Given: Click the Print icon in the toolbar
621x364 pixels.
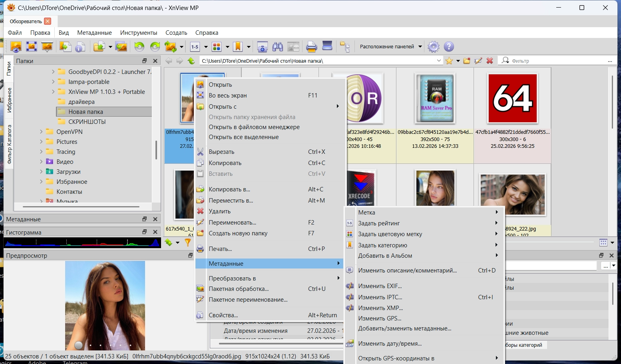Looking at the screenshot, I should click(x=311, y=47).
